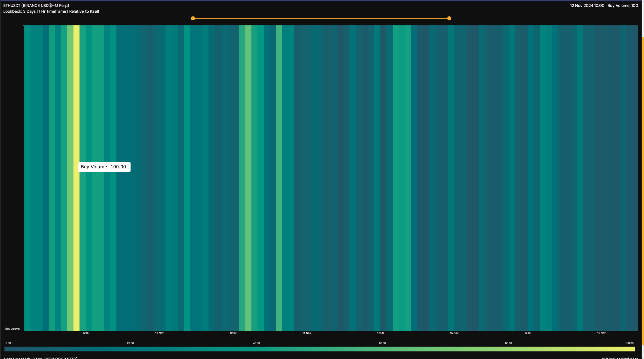Click the right orange range slider handle

coord(449,18)
